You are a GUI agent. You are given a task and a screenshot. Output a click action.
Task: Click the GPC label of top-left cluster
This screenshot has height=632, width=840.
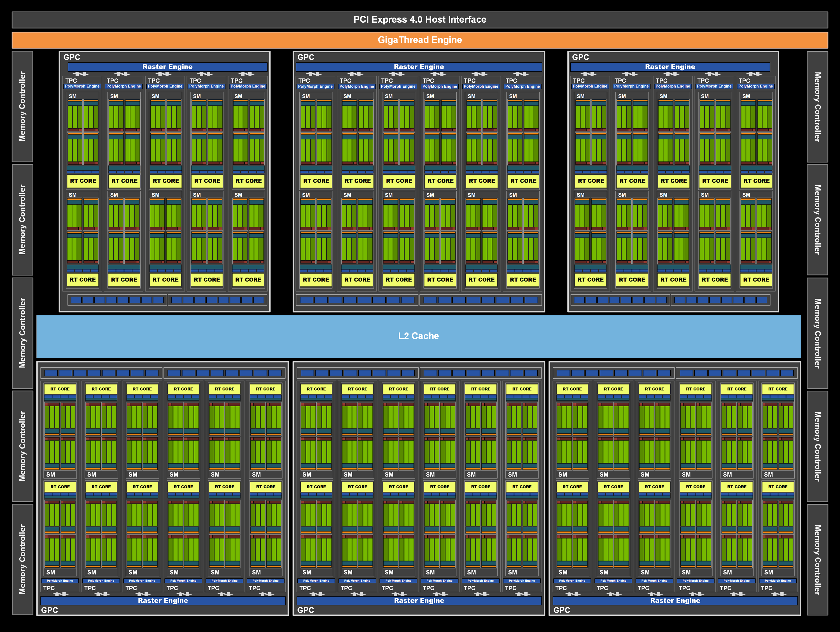click(x=72, y=57)
